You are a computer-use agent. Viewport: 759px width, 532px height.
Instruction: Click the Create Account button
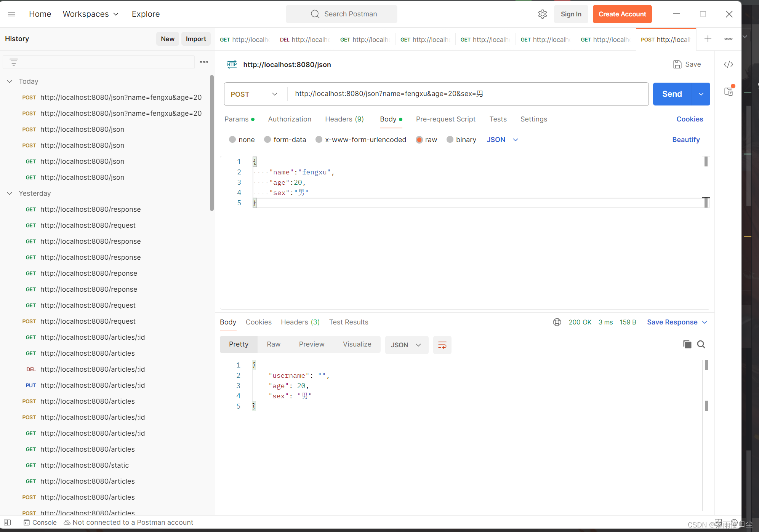click(x=622, y=14)
